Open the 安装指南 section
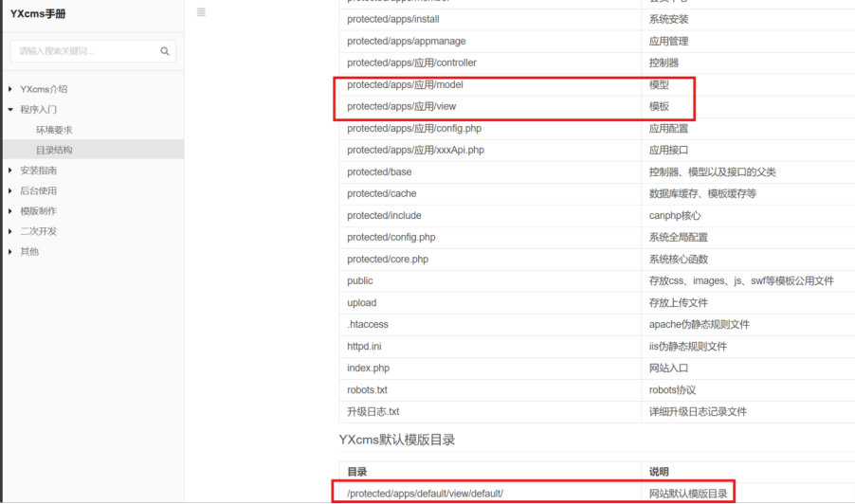This screenshot has width=855, height=504. coord(38,171)
